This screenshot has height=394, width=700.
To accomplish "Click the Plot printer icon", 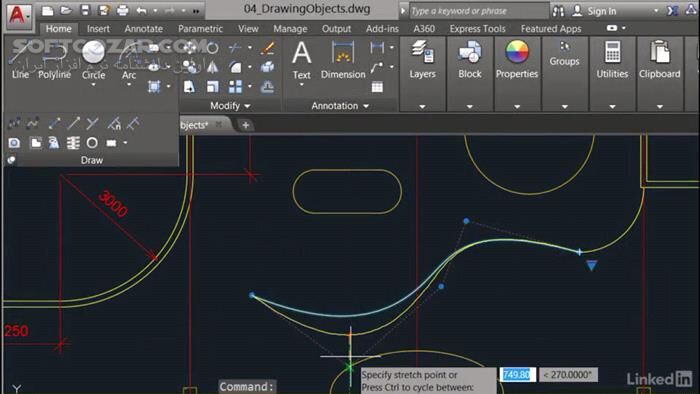I will [122, 10].
